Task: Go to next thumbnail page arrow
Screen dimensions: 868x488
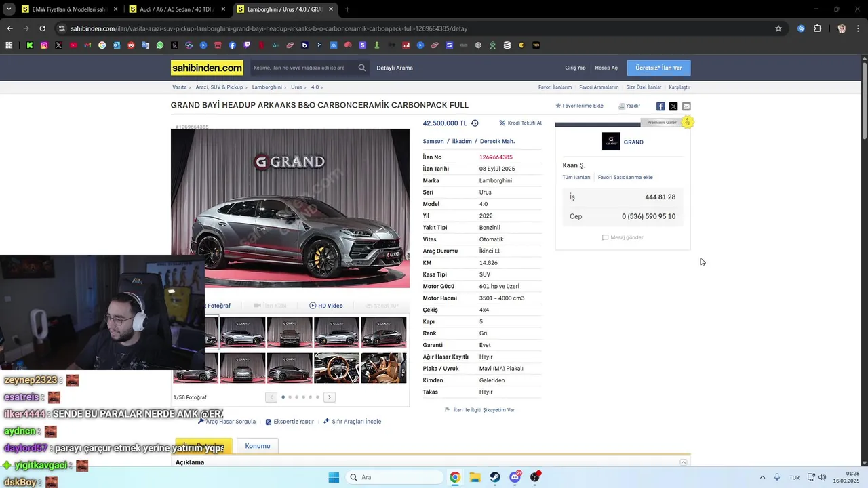Action: coord(330,397)
